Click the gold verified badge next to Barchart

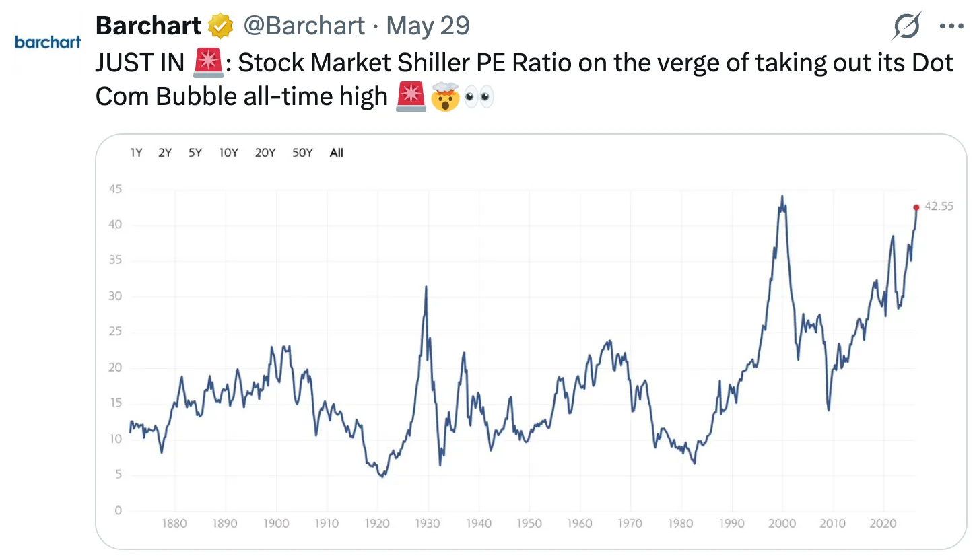[220, 27]
